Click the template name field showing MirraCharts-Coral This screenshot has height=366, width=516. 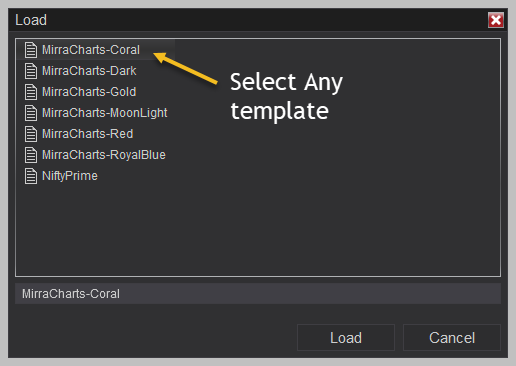(258, 294)
